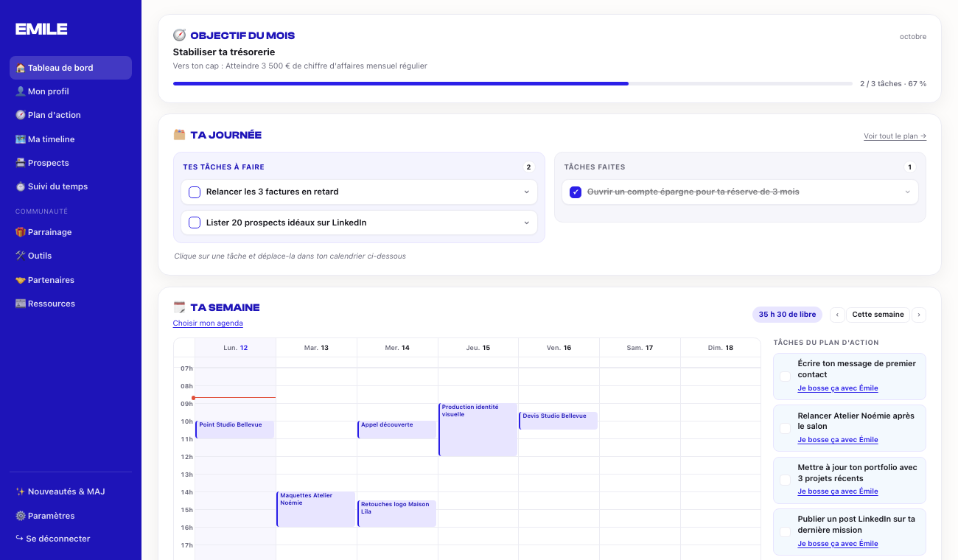Click the calendar icon beside Ta semaine
This screenshot has width=958, height=560.
(179, 307)
